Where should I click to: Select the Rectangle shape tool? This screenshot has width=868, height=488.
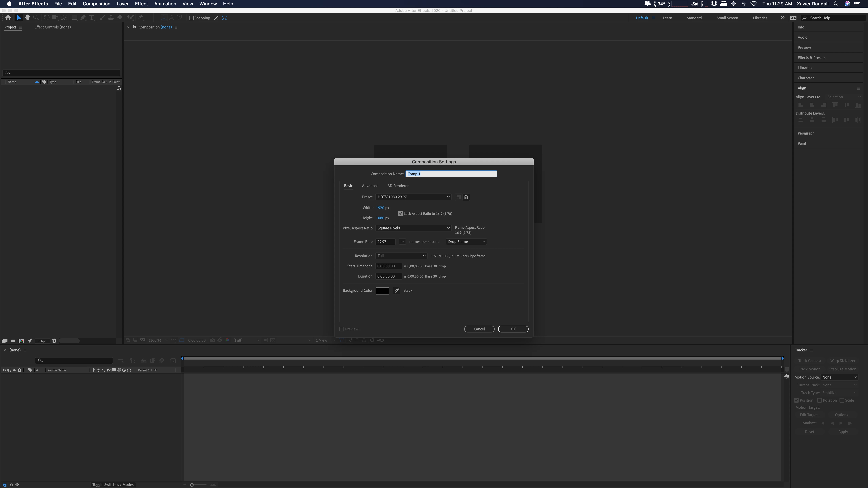74,17
